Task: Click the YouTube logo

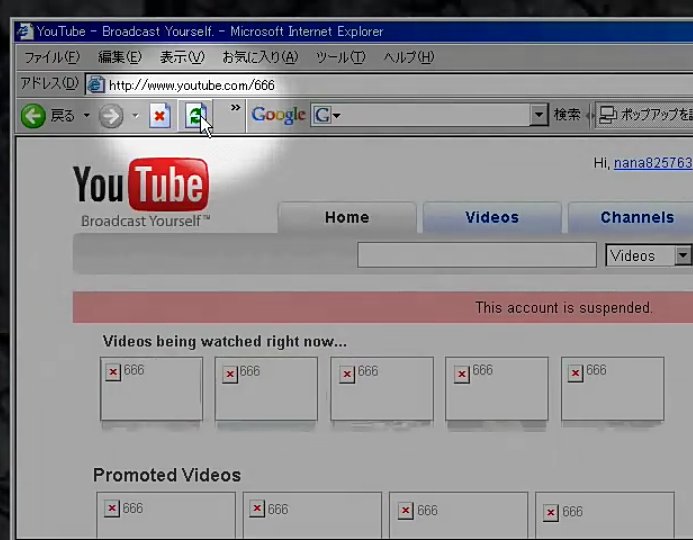Action: pyautogui.click(x=141, y=184)
